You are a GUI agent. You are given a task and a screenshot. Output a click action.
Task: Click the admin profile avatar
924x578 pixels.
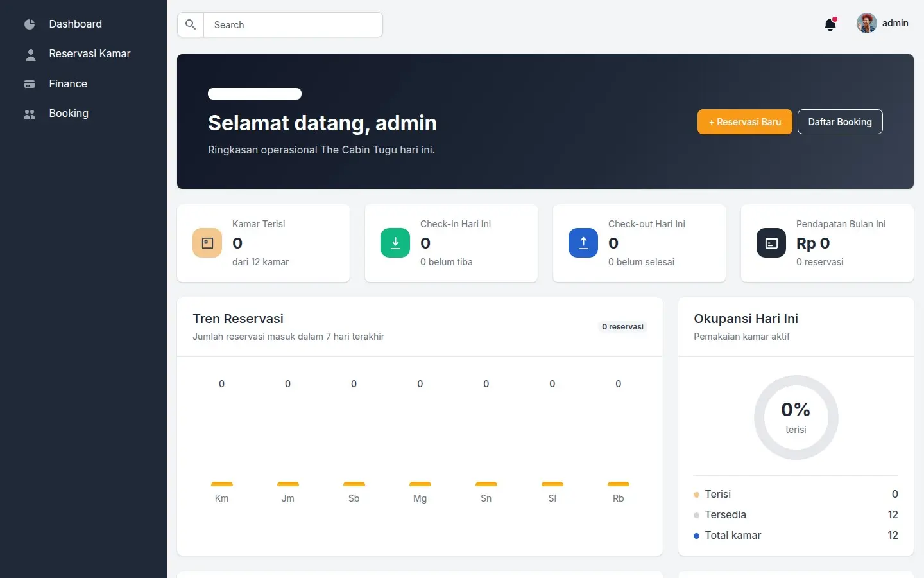pyautogui.click(x=866, y=23)
